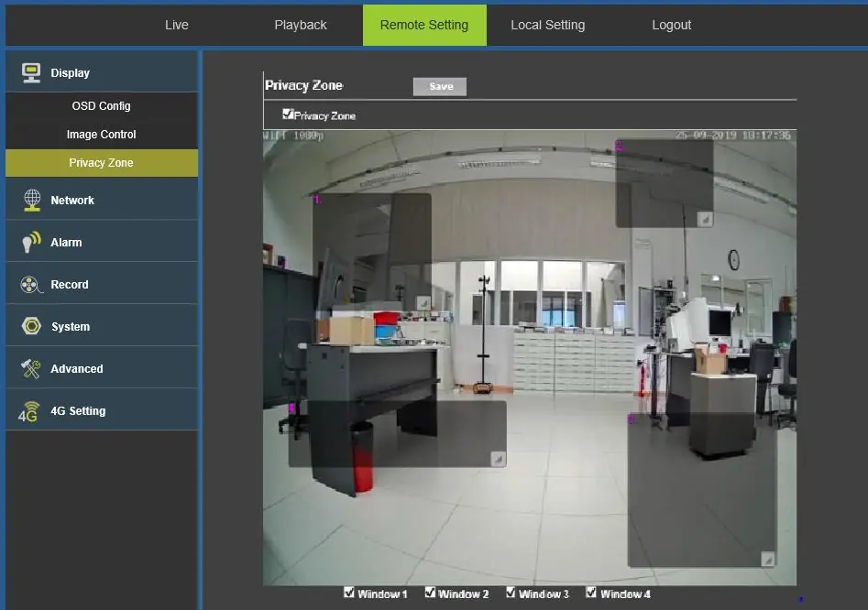The image size is (868, 610).
Task: Expand the Advanced section label
Action: [76, 368]
